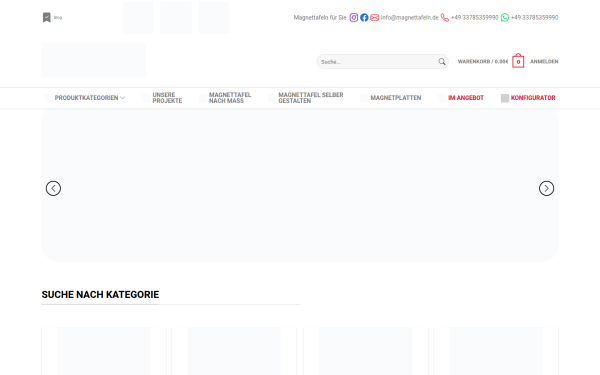
Task: Open Unsere Projekte menu item
Action: (x=167, y=98)
